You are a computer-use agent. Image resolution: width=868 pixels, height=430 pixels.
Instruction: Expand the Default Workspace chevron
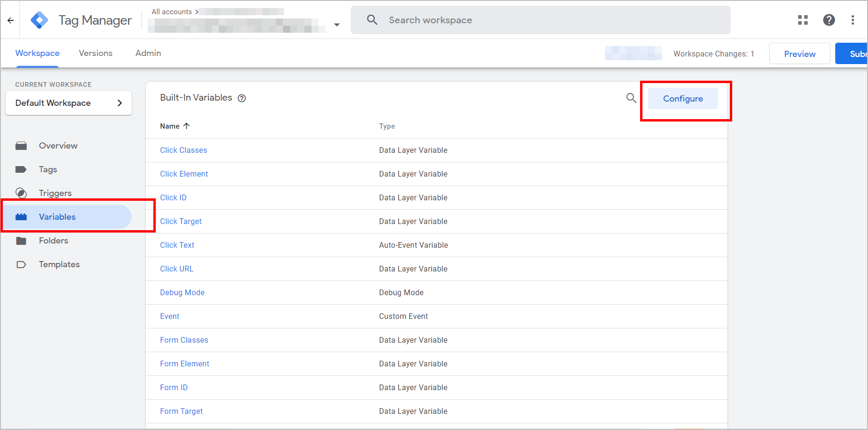pos(120,103)
